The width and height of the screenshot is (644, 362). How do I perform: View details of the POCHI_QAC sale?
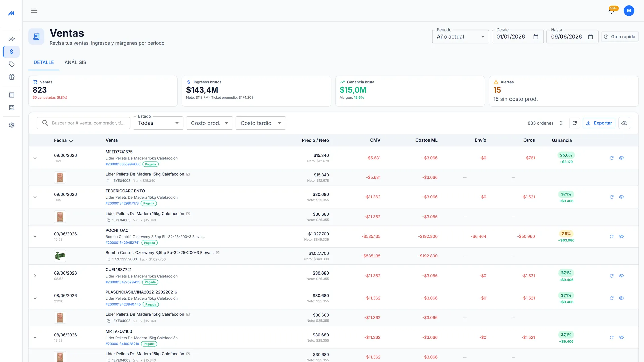[x=621, y=237]
